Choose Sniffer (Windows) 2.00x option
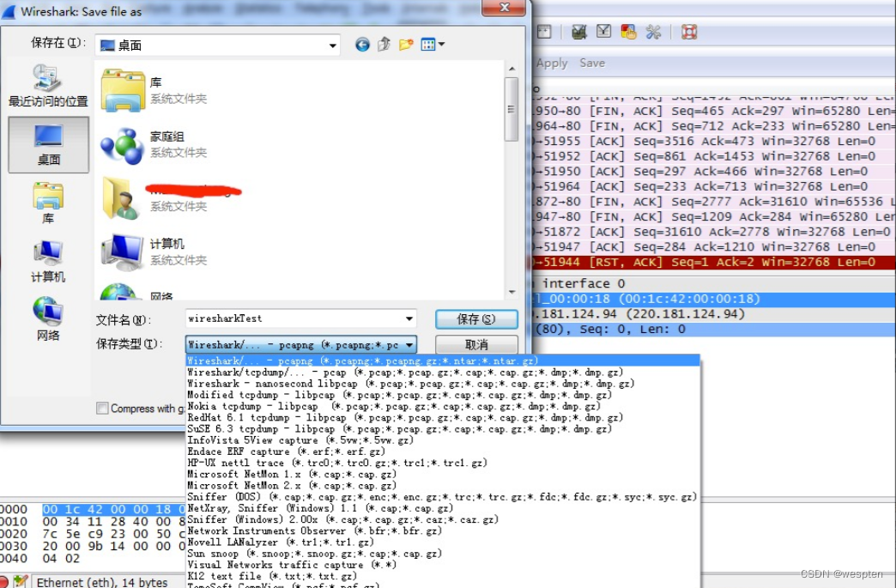The width and height of the screenshot is (896, 588). coord(443,519)
